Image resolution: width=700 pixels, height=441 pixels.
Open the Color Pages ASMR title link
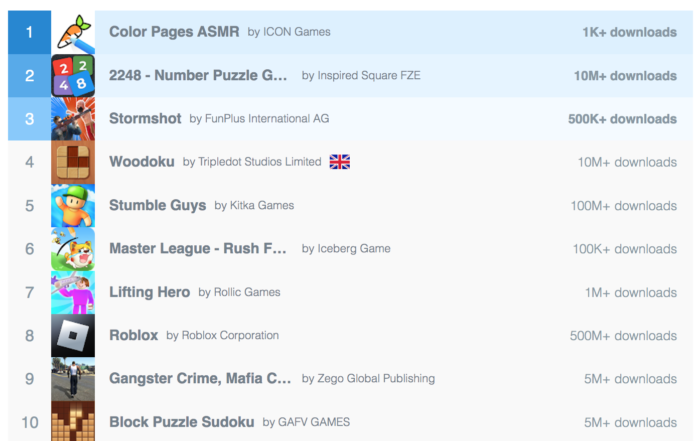point(174,32)
